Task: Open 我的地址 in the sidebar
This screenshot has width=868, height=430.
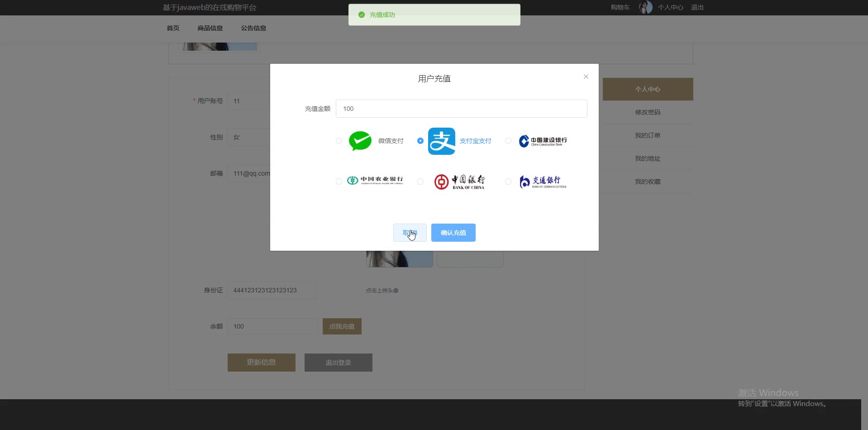Action: pos(648,158)
